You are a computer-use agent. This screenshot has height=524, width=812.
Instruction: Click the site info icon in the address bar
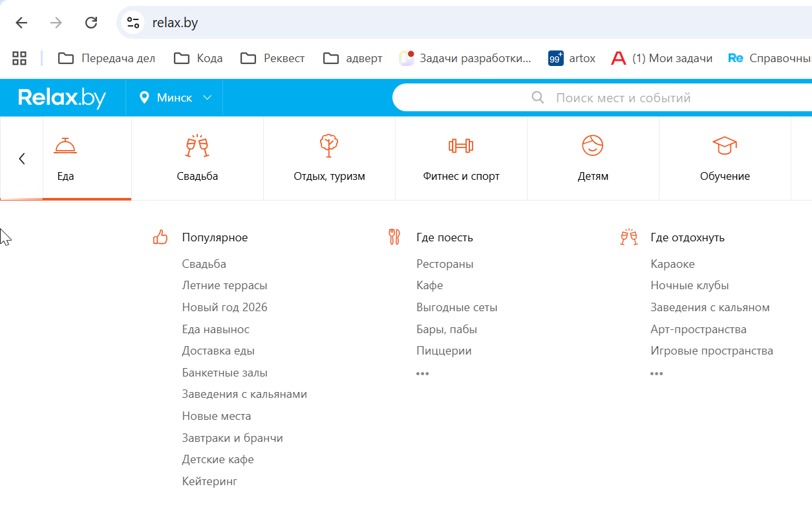pyautogui.click(x=134, y=23)
